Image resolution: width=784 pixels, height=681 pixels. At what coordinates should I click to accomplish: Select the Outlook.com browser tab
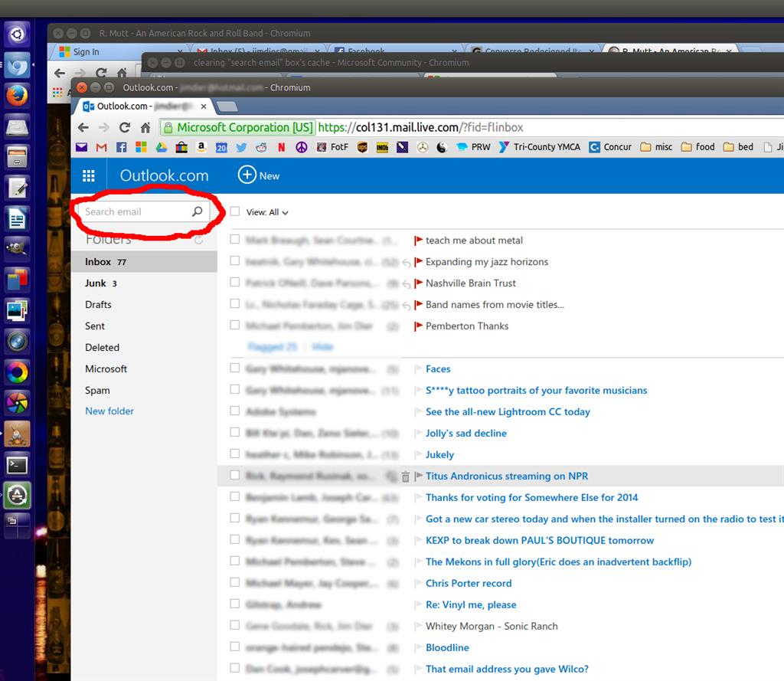point(144,106)
